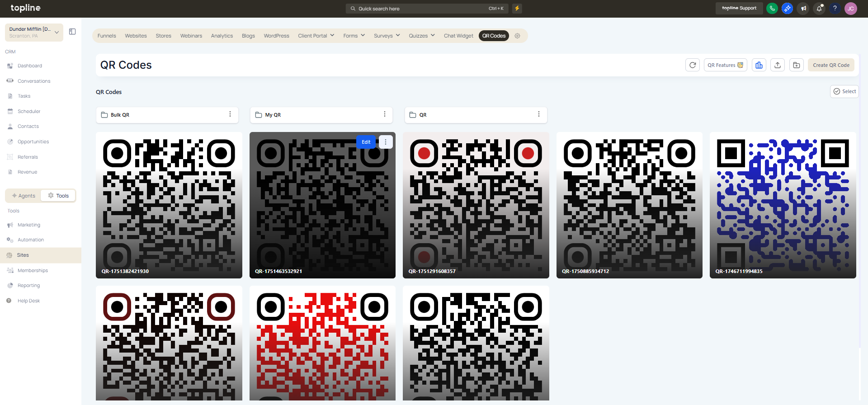The image size is (868, 405).
Task: Open Contacts in sidebar
Action: (28, 127)
